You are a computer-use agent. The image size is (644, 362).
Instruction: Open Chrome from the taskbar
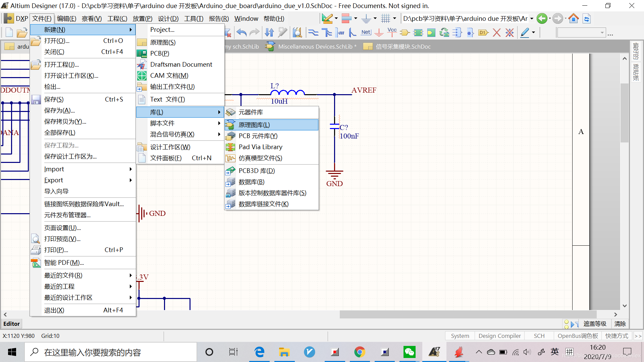point(360,352)
